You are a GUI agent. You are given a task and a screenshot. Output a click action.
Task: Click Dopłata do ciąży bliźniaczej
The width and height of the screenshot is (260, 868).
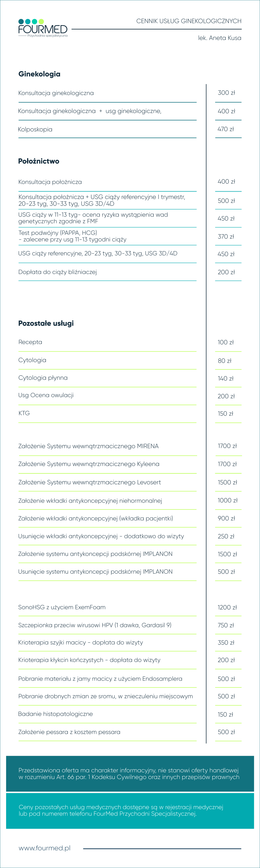[57, 272]
